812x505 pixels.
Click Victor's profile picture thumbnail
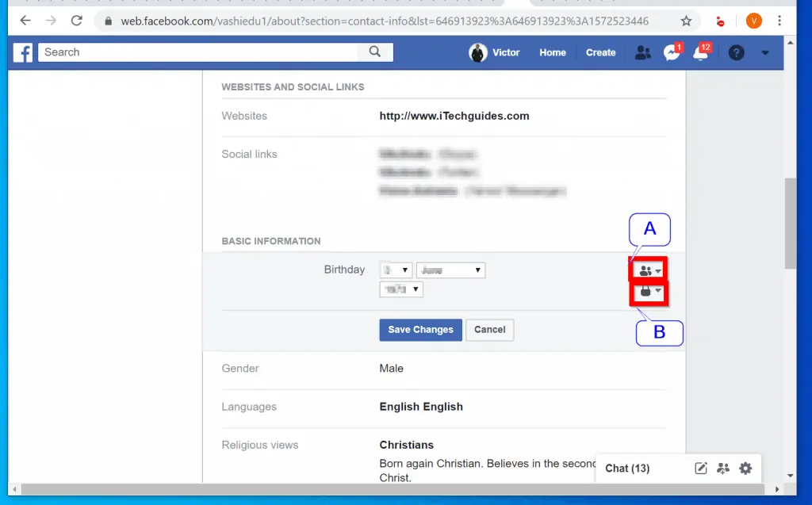coord(477,52)
